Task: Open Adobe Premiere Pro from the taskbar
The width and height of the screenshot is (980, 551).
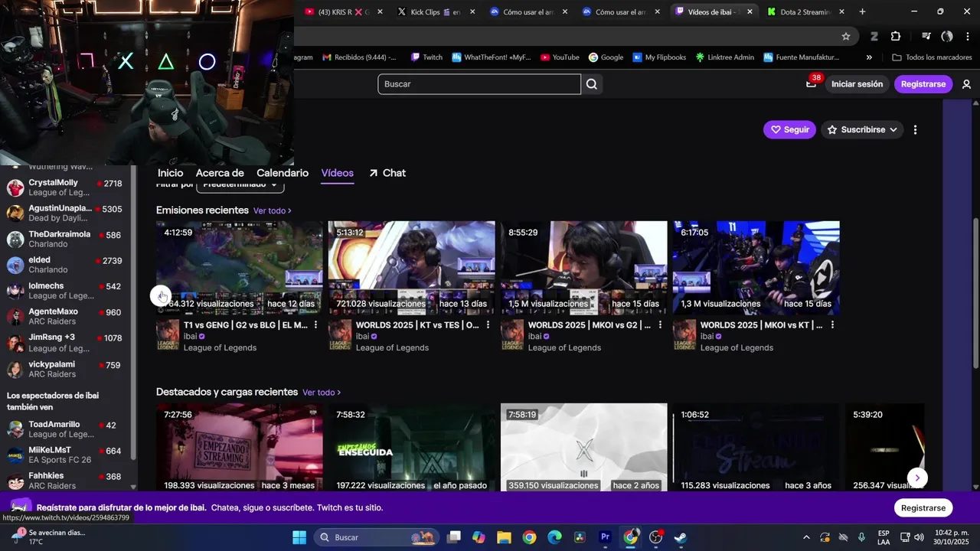Action: 605,537
